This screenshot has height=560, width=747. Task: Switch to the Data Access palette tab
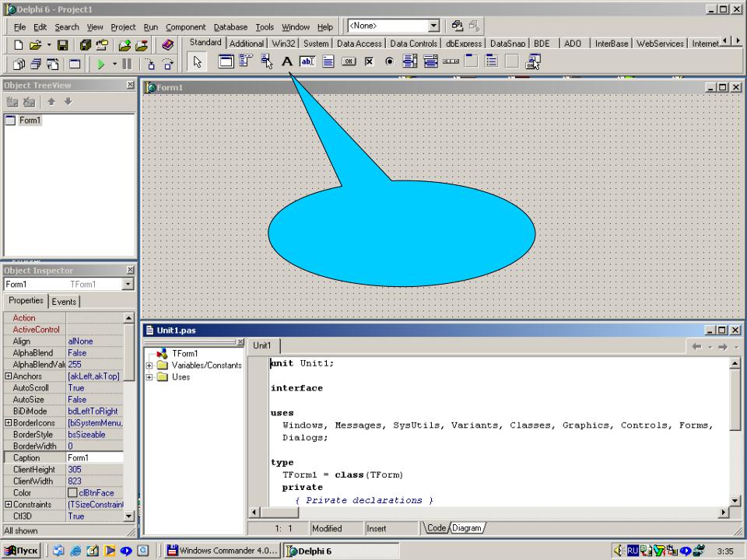[359, 44]
